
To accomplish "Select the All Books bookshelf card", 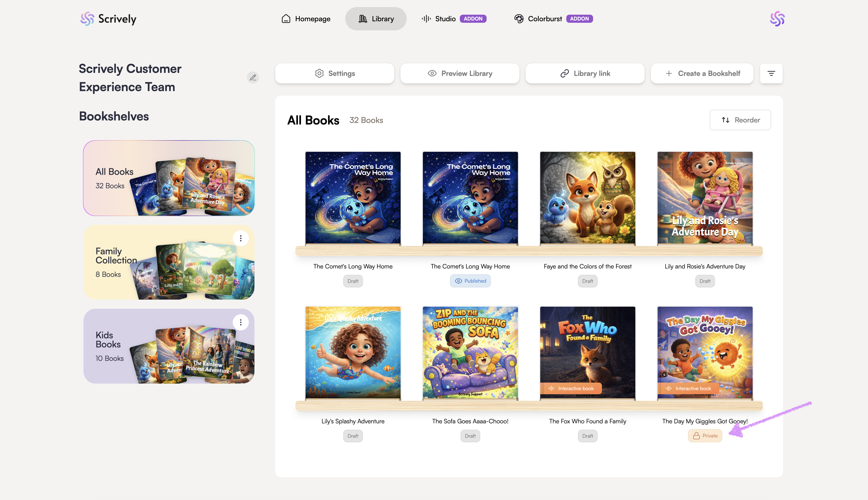I will [x=168, y=178].
